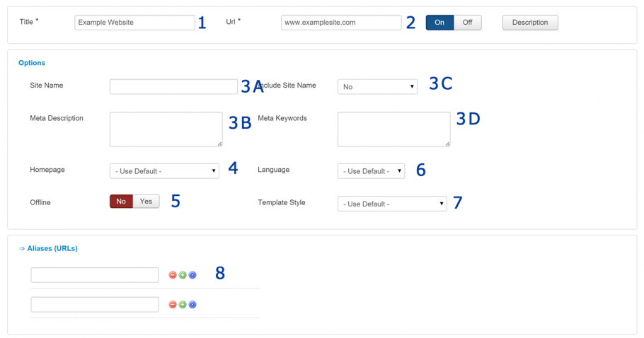Set status toggle to On
Viewport: 644px width, 338px height.
439,23
